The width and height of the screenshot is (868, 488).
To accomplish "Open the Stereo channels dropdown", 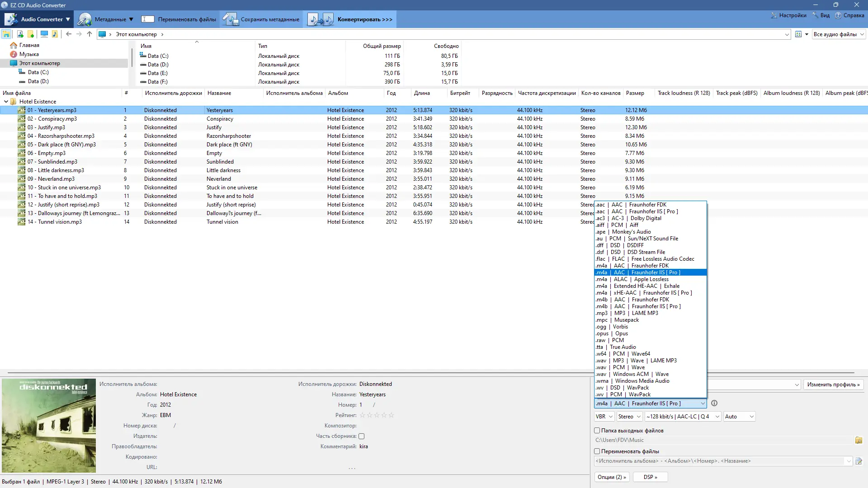I will tap(629, 417).
